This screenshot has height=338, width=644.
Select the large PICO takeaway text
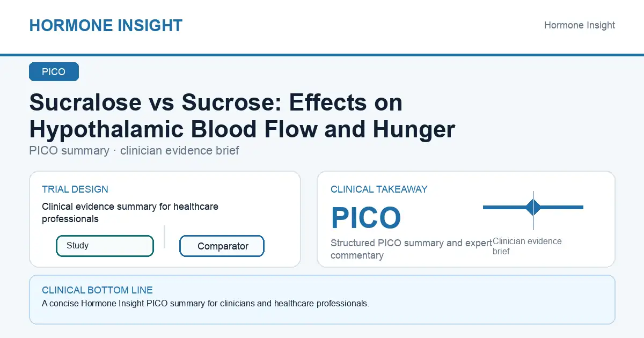(x=366, y=218)
